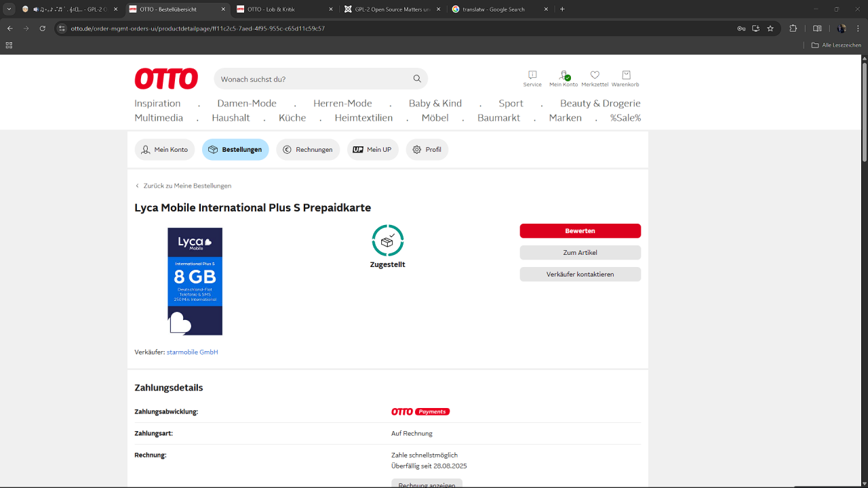Expand the browser tab search dropdown
This screenshot has height=488, width=868.
point(9,9)
